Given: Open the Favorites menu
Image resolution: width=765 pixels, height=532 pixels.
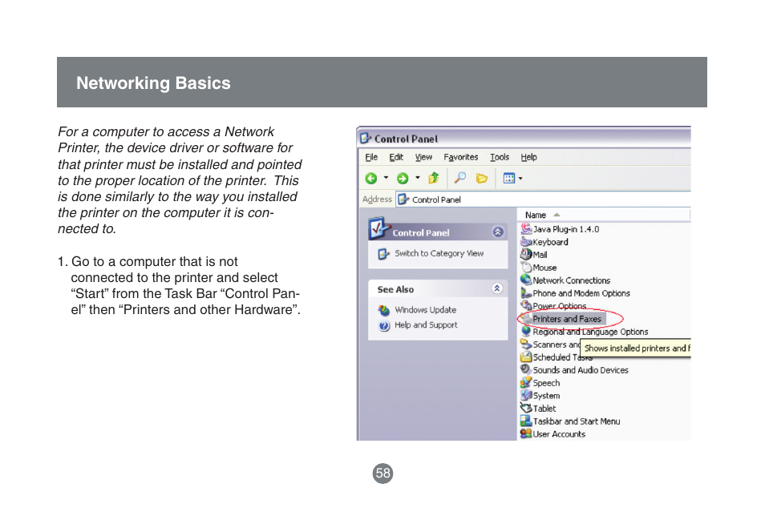Looking at the screenshot, I should (460, 157).
